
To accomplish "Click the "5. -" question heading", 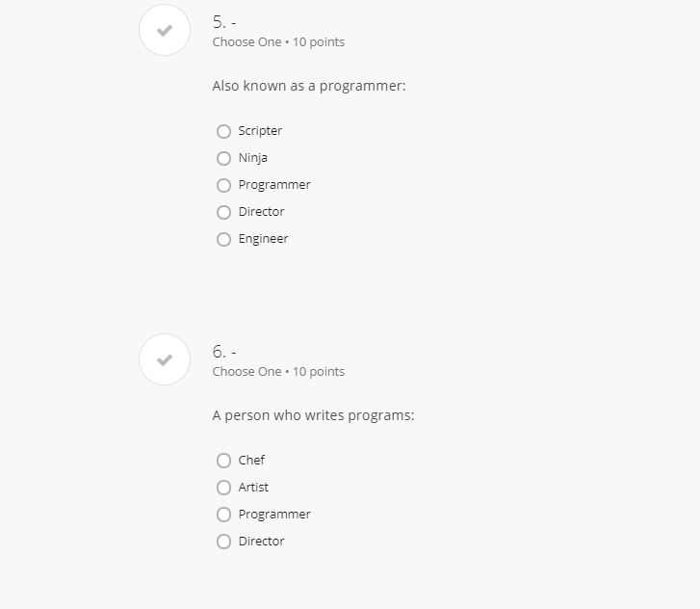I will pyautogui.click(x=224, y=22).
